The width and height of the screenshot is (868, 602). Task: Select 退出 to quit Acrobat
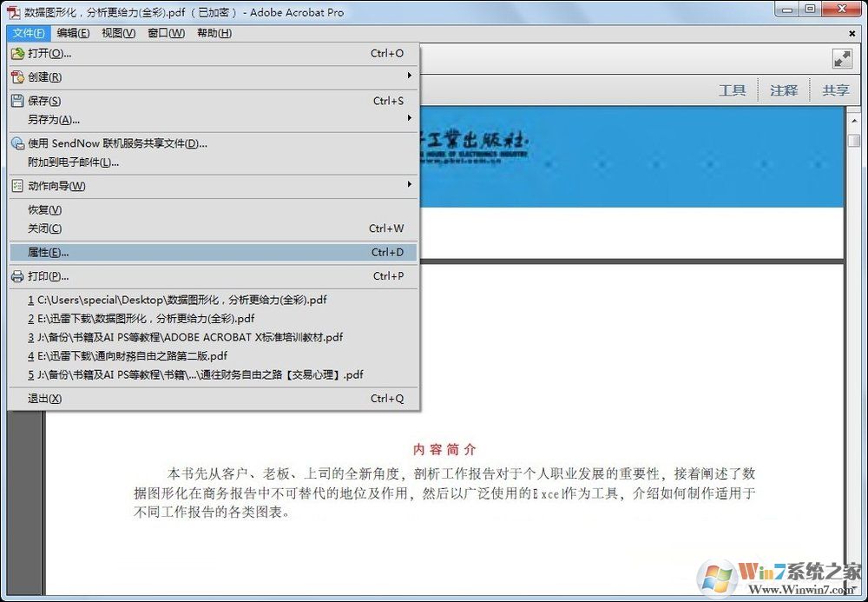coord(43,398)
